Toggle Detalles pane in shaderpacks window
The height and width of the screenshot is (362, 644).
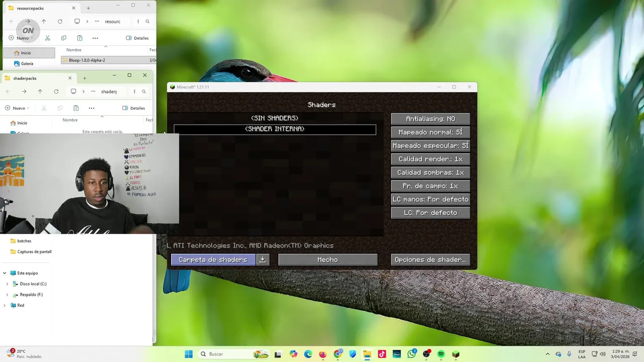(134, 108)
